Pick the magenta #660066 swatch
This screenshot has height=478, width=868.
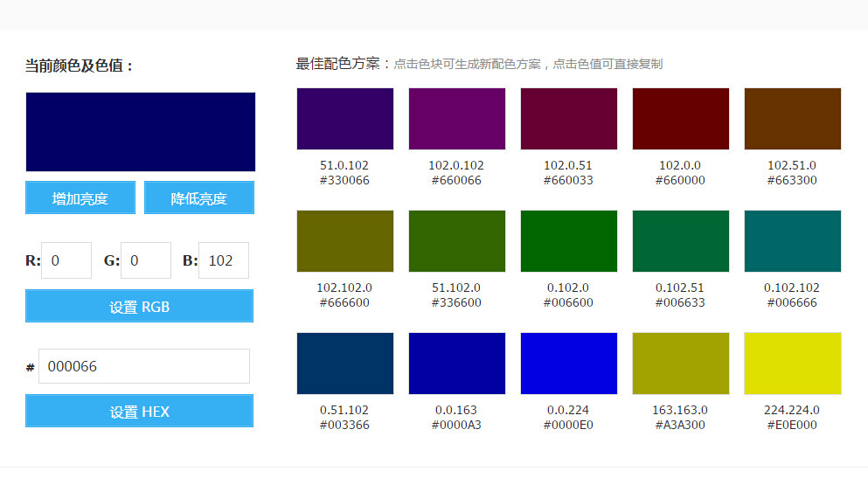click(x=457, y=119)
